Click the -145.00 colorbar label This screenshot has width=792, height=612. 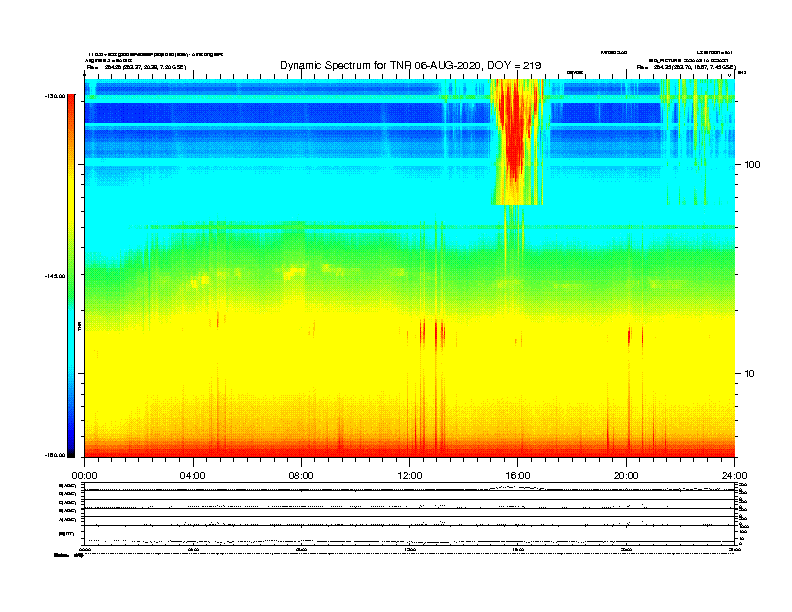pyautogui.click(x=55, y=276)
